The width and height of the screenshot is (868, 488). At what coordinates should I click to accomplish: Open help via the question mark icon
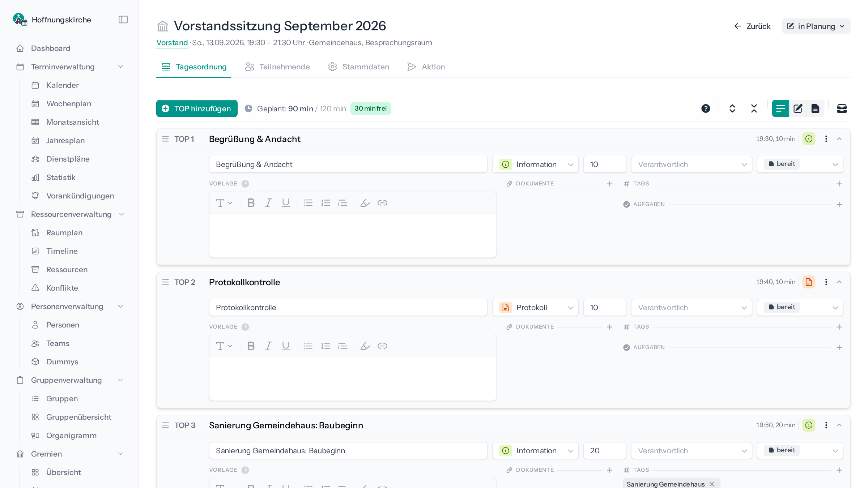[706, 108]
